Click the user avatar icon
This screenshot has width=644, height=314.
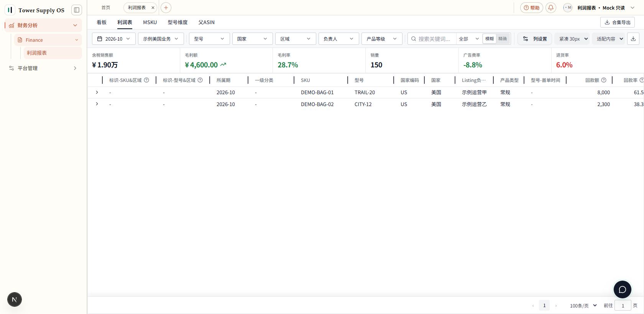(568, 8)
